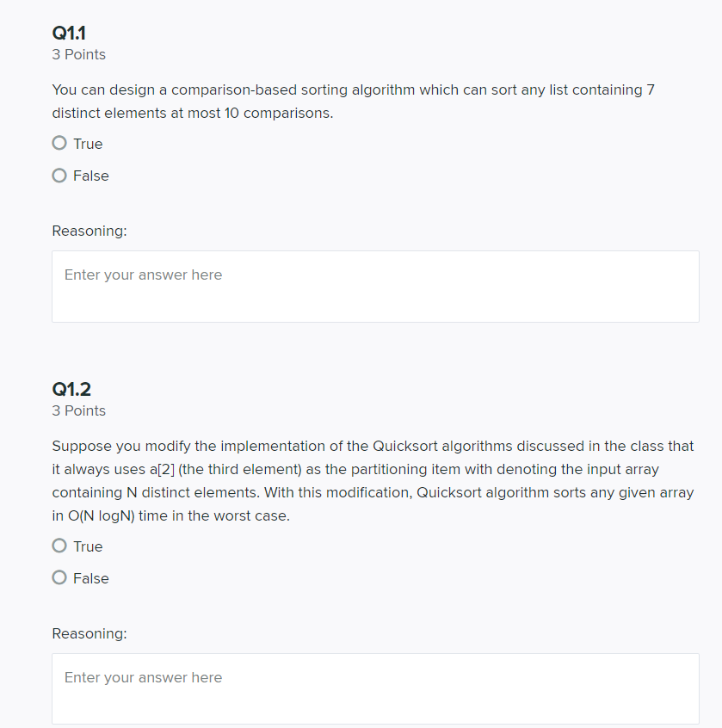Click the Q1.1 sorting algorithm question text
This screenshot has width=722, height=728.
[352, 101]
